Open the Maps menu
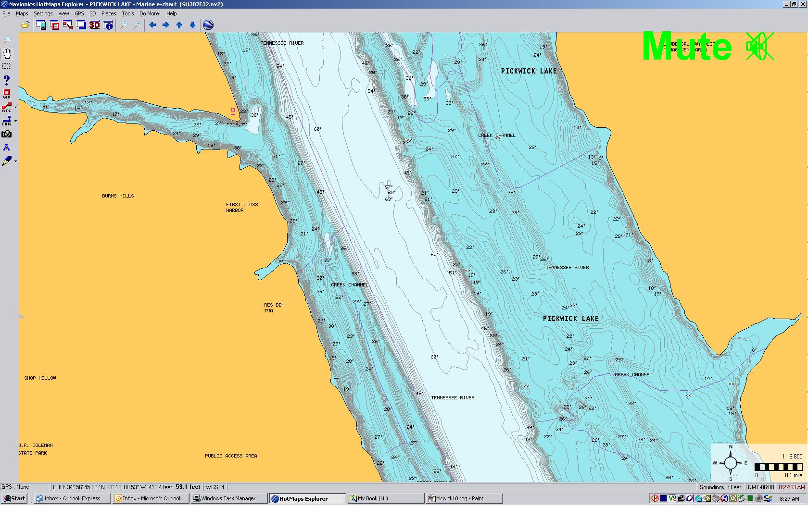This screenshot has height=532, width=808. tap(22, 13)
